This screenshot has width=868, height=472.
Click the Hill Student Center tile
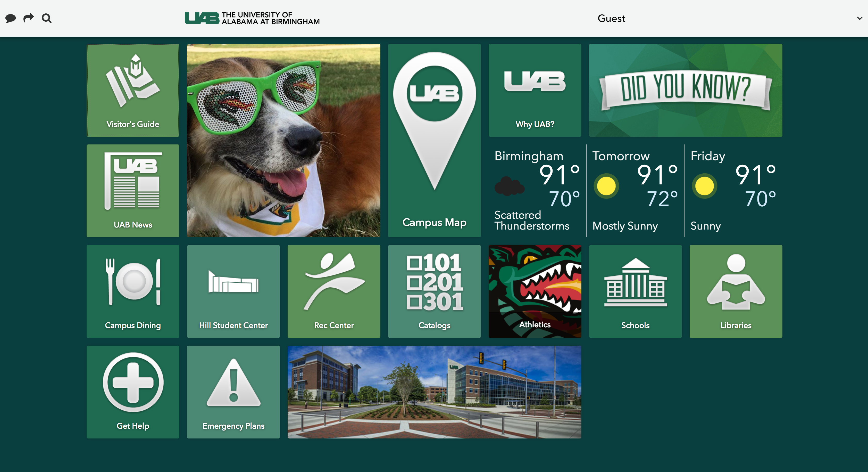coord(233,291)
